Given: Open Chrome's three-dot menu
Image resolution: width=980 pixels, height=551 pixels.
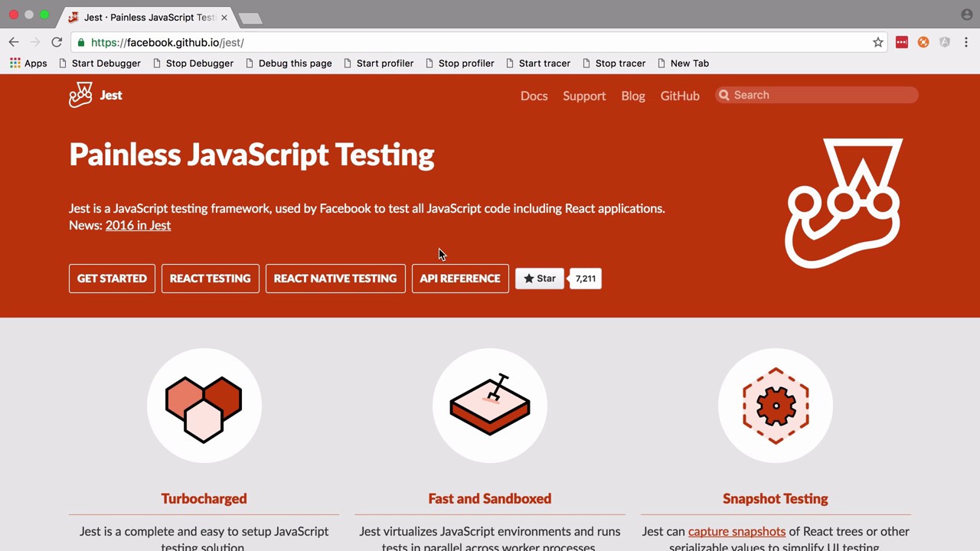Looking at the screenshot, I should [x=966, y=42].
